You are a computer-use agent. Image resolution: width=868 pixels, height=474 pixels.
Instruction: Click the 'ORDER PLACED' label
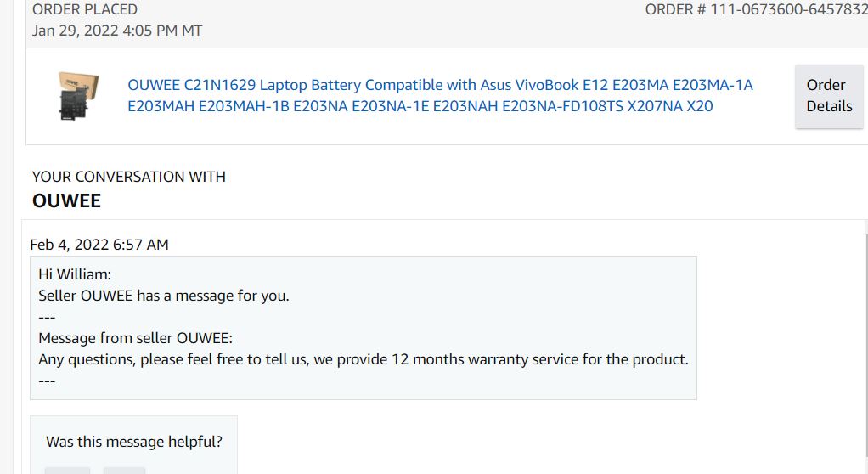tap(85, 9)
